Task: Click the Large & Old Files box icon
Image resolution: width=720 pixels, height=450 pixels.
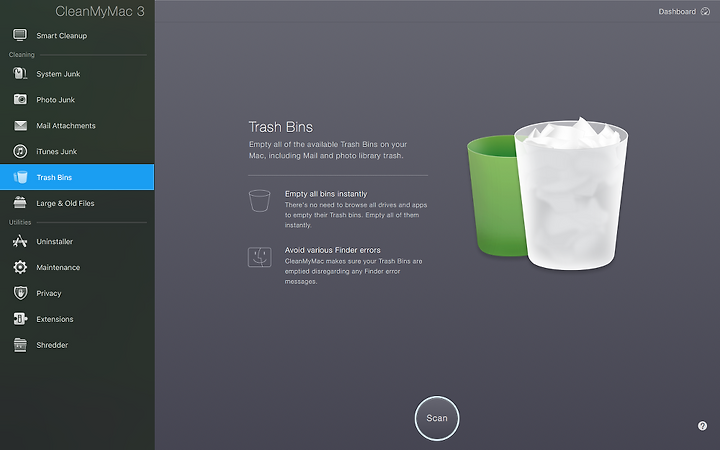Action: 20,202
